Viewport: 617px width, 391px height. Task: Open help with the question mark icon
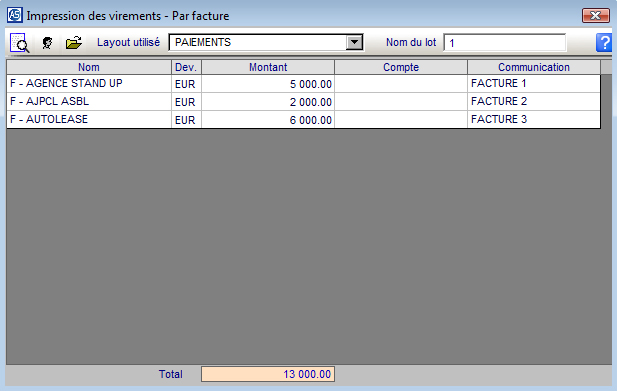[x=604, y=42]
